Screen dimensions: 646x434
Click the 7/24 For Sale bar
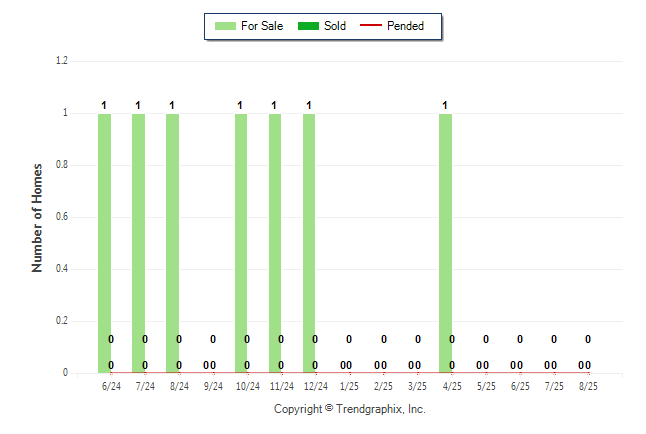(x=138, y=243)
